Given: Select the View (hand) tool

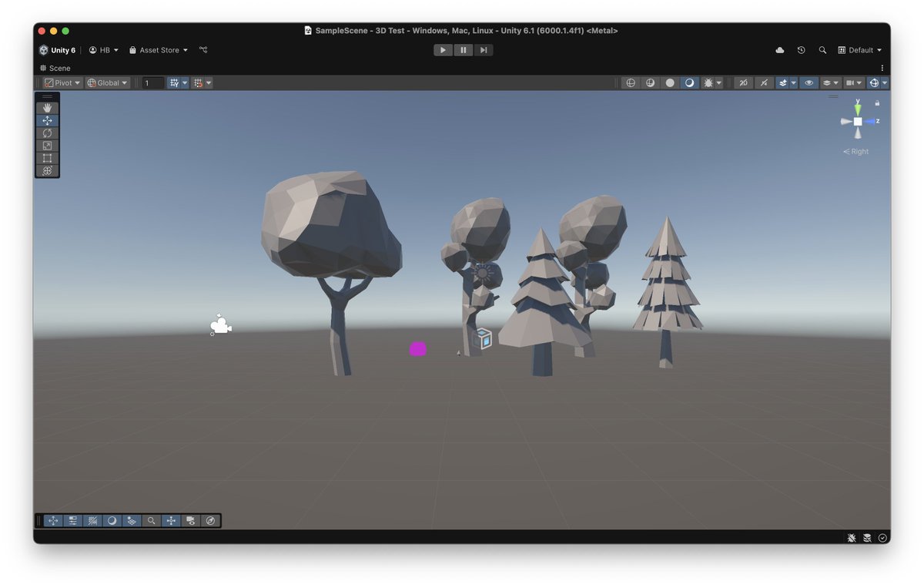Looking at the screenshot, I should 47,108.
